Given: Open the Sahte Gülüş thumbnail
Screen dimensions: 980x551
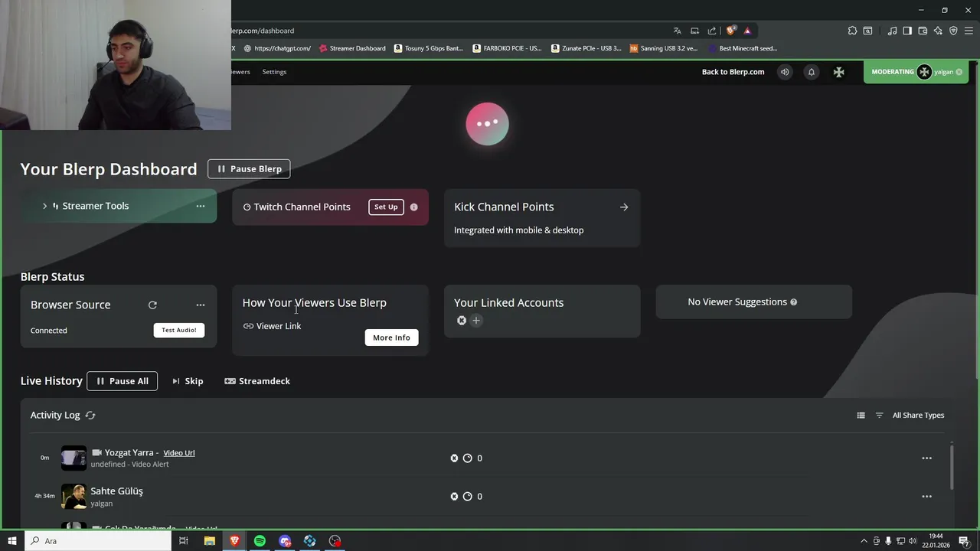Looking at the screenshot, I should click(74, 496).
